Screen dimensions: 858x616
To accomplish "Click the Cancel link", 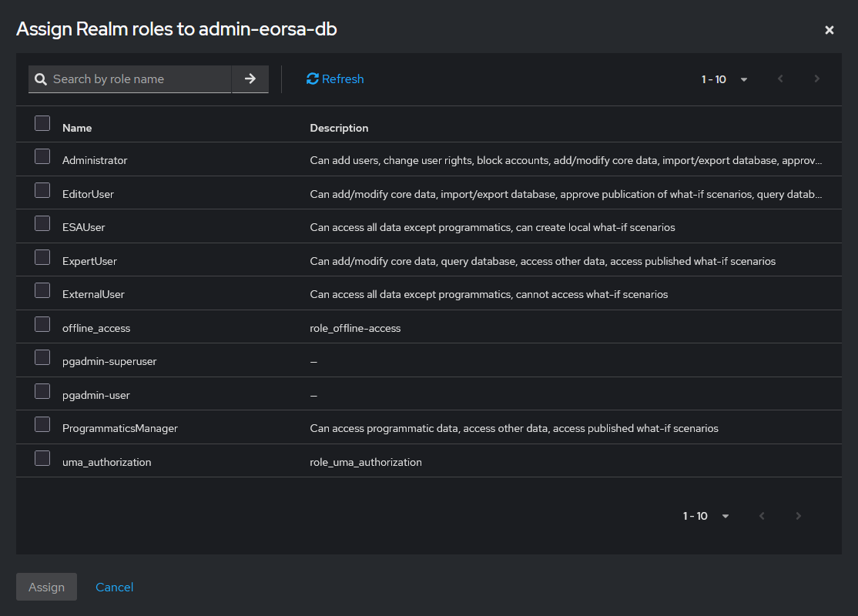I will (114, 587).
